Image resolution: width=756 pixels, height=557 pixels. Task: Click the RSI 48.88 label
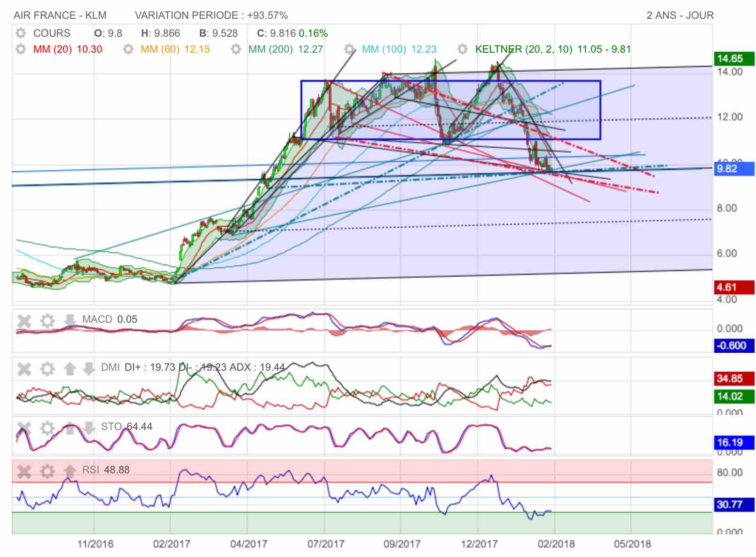106,470
